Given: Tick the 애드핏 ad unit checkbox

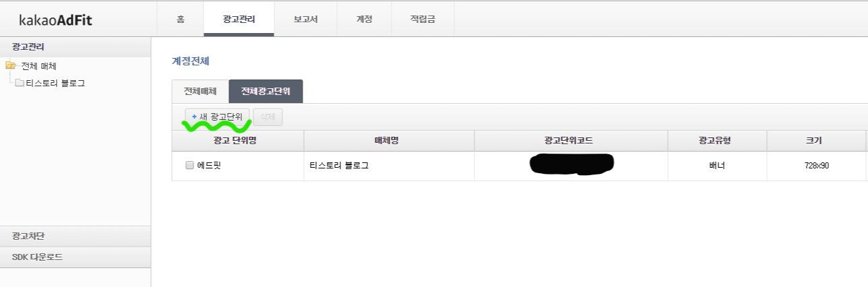Looking at the screenshot, I should pyautogui.click(x=189, y=166).
